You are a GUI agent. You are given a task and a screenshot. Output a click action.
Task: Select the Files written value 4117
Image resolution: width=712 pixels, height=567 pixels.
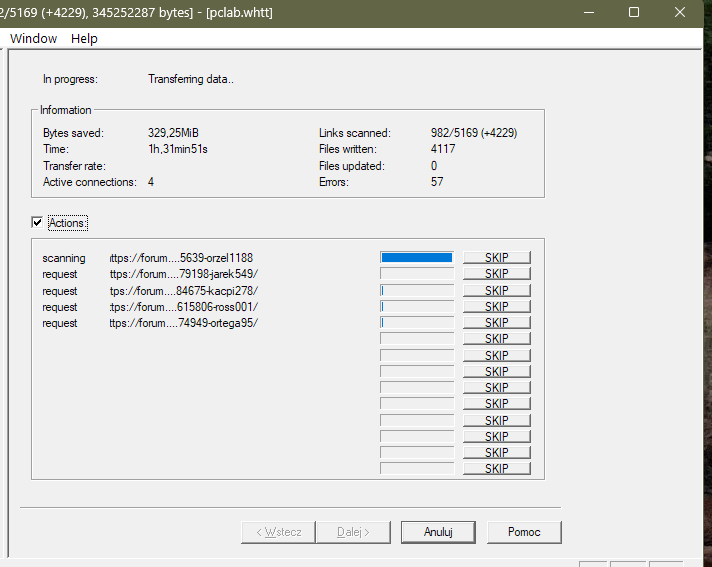pos(443,149)
